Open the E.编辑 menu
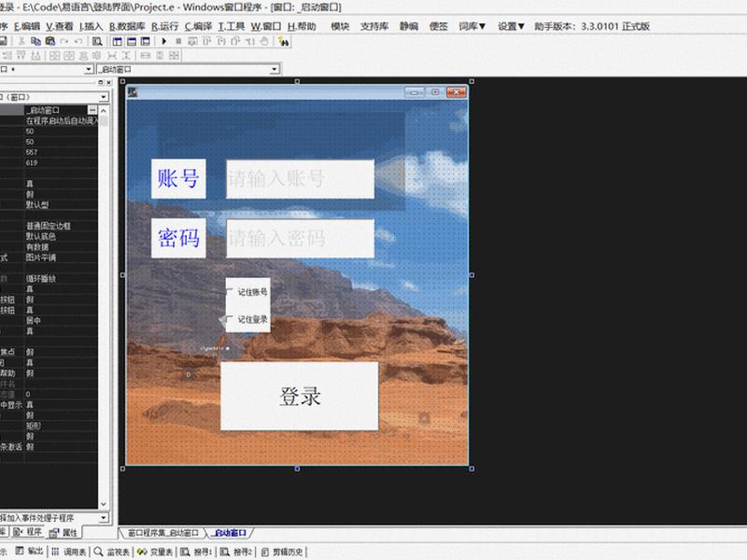This screenshot has height=560, width=747. point(27,26)
